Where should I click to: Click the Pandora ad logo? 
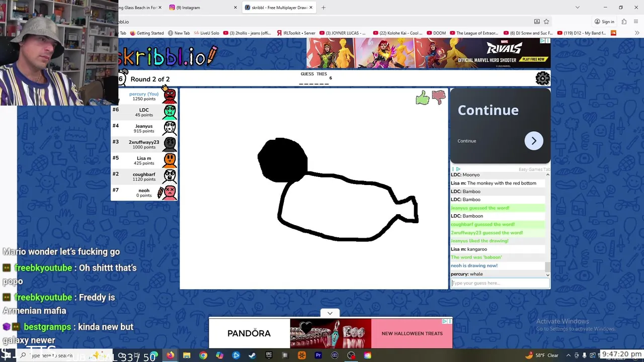point(249,333)
